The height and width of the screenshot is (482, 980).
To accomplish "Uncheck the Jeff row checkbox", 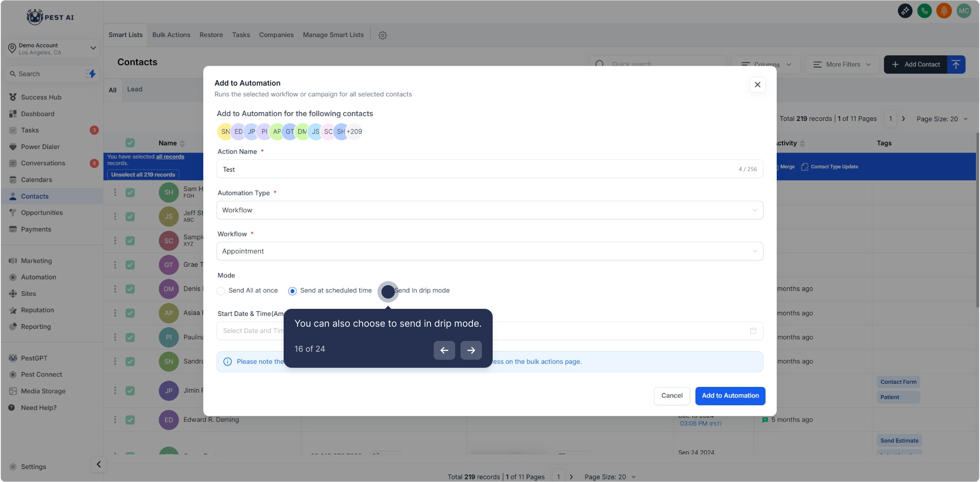I will click(130, 216).
